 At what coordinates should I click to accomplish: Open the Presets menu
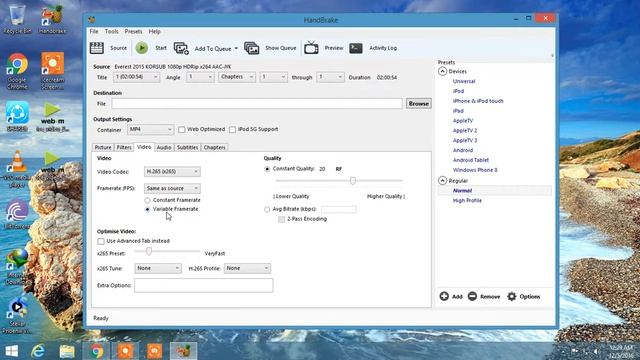(x=133, y=31)
